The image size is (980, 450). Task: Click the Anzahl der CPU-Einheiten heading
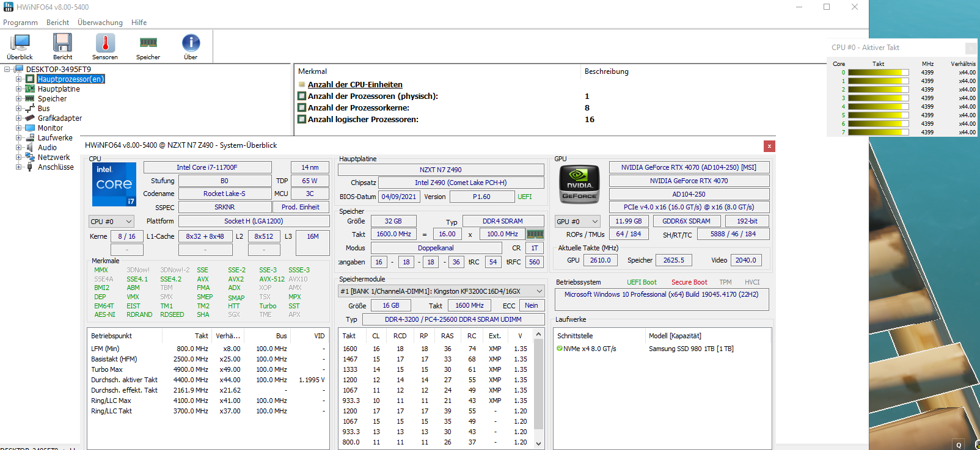[x=355, y=84]
